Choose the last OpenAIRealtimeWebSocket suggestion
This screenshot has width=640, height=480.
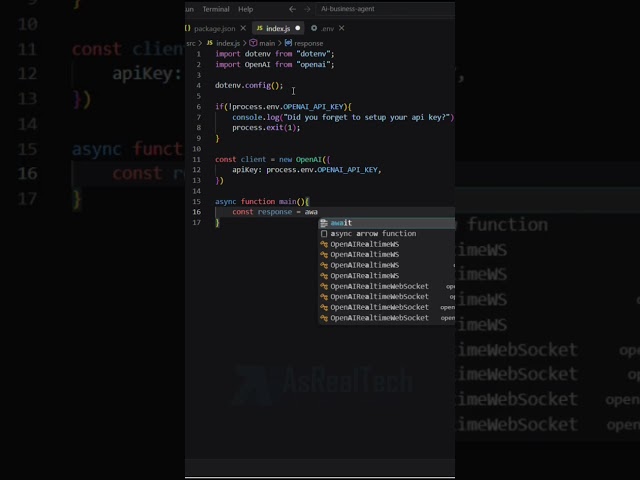click(x=387, y=318)
